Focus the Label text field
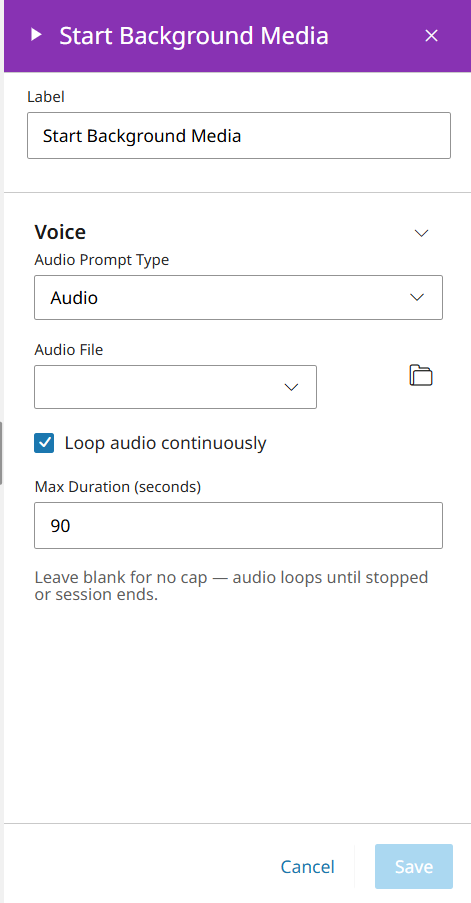This screenshot has width=471, height=903. click(239, 135)
